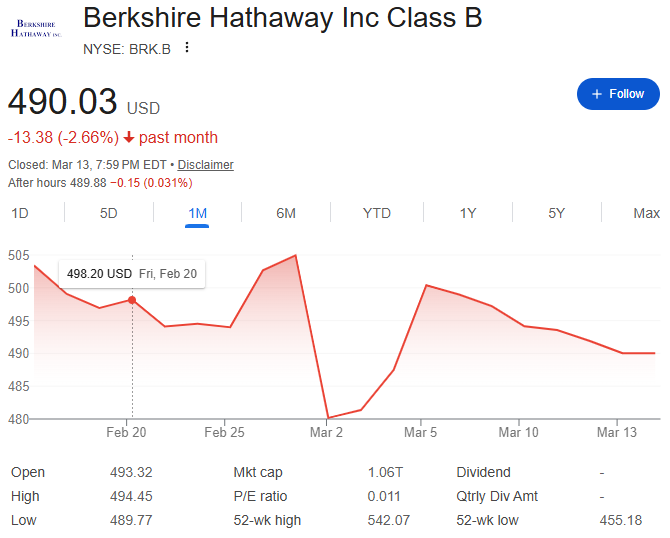Switch chart to YTD range

[377, 213]
